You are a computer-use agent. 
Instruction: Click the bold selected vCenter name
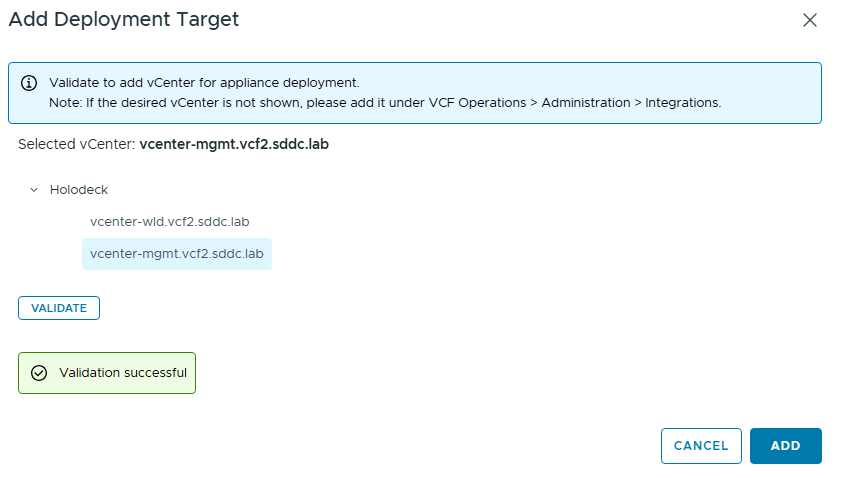pyautogui.click(x=234, y=144)
